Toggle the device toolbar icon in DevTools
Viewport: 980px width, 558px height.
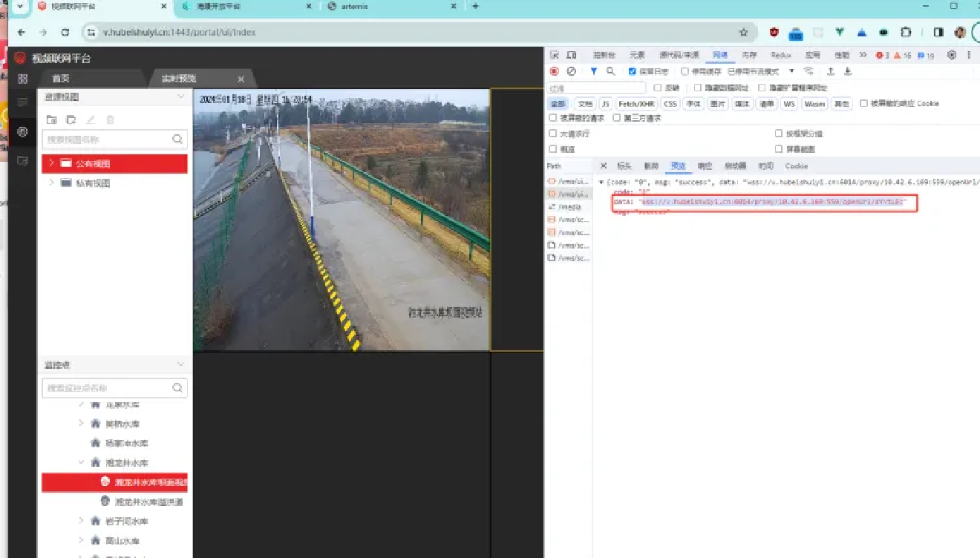pyautogui.click(x=571, y=55)
